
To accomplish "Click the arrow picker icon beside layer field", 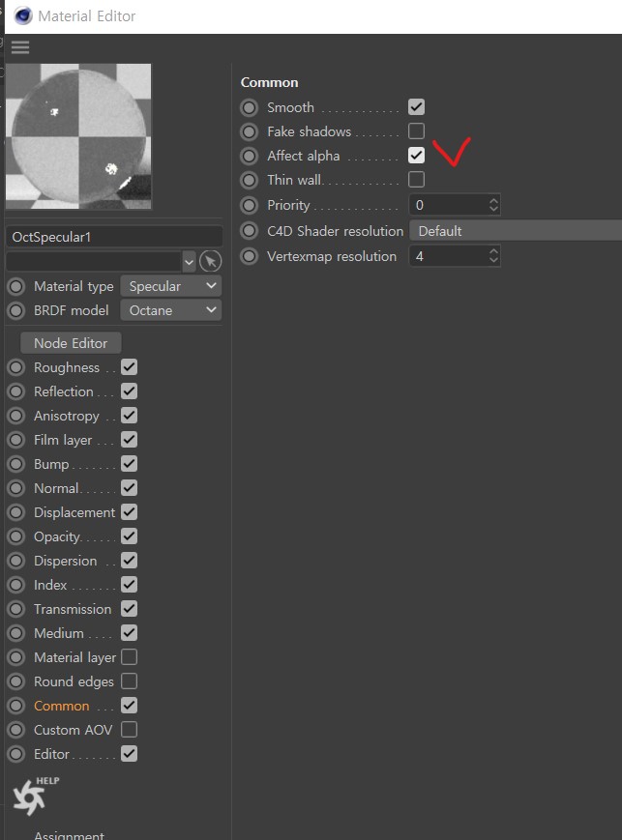I will 210,261.
